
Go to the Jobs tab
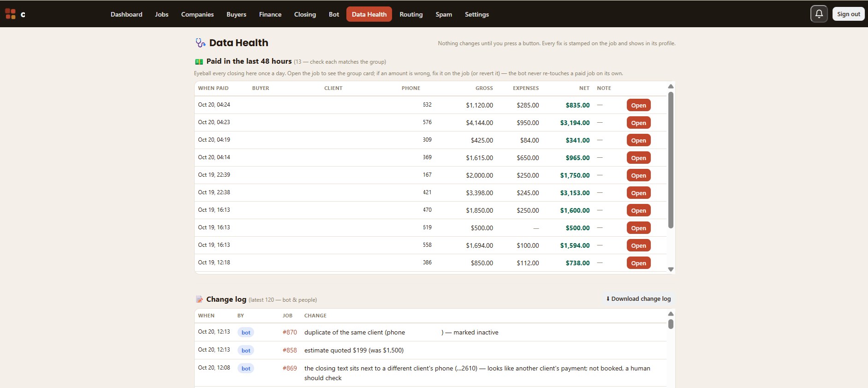(x=162, y=14)
